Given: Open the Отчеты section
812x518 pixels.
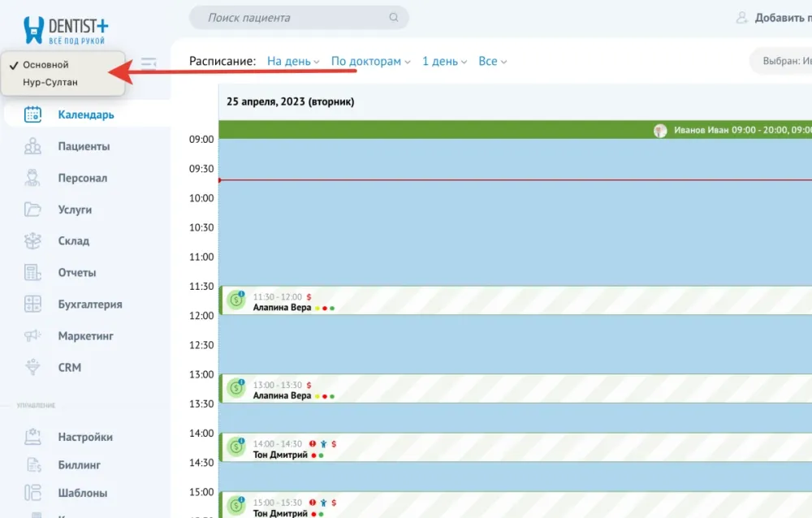Looking at the screenshot, I should pyautogui.click(x=77, y=273).
